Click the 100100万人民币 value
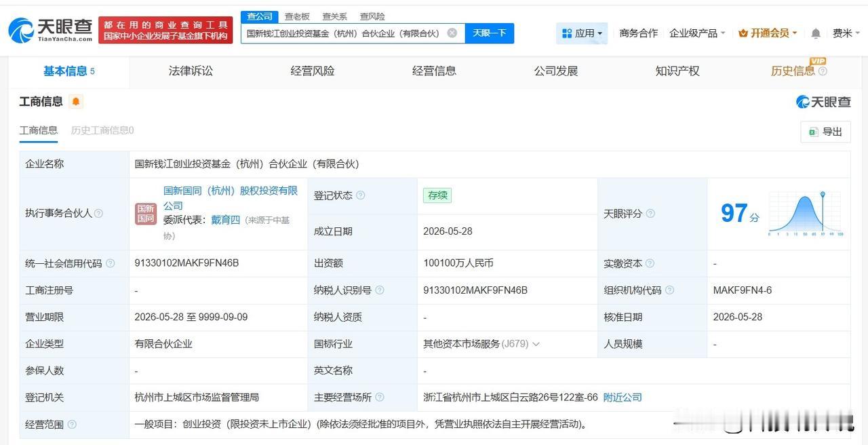This screenshot has height=445, width=868. [458, 263]
